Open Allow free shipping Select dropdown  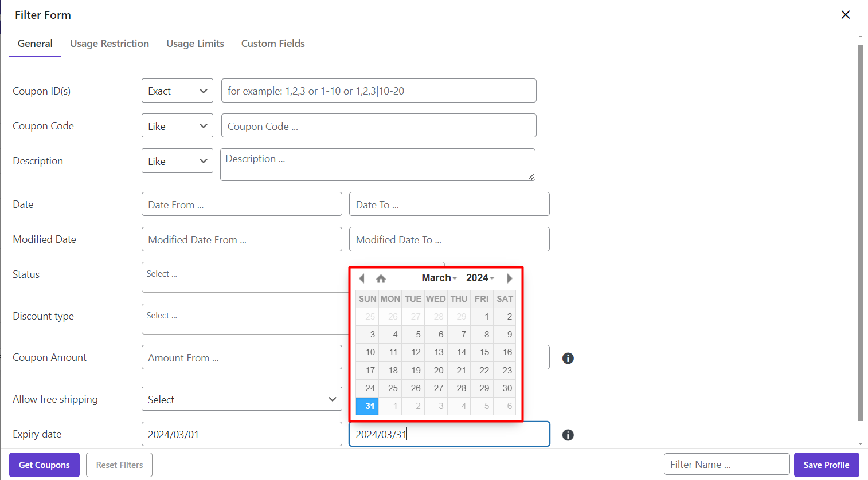241,399
